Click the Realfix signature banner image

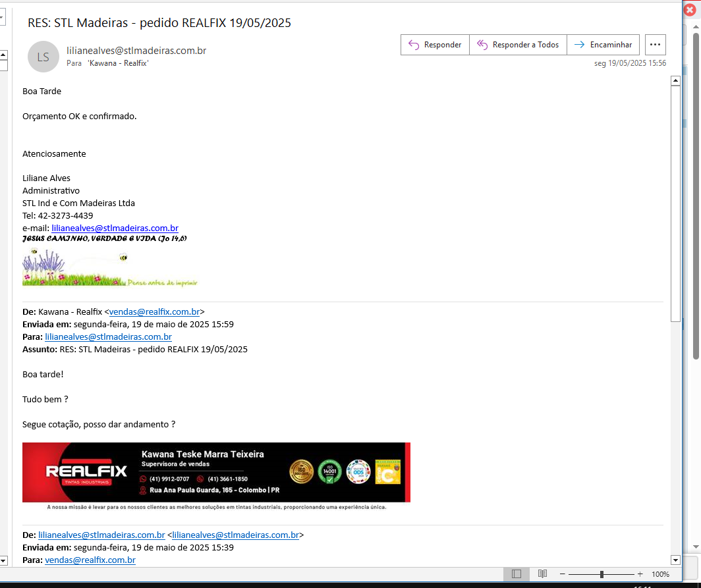point(216,473)
